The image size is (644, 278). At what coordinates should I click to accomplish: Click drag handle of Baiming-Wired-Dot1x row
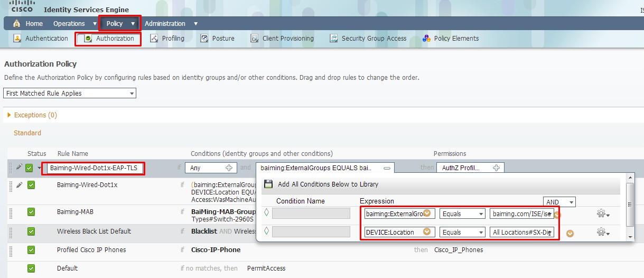11,187
